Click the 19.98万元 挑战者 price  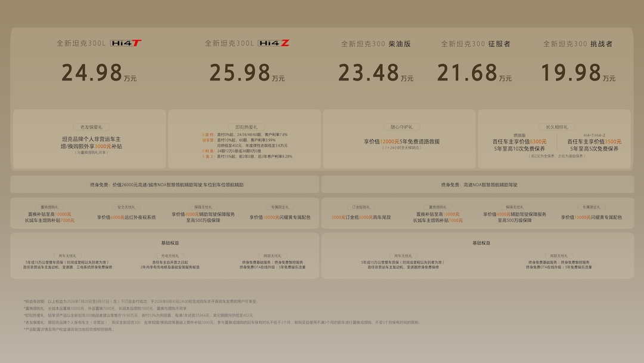click(578, 73)
